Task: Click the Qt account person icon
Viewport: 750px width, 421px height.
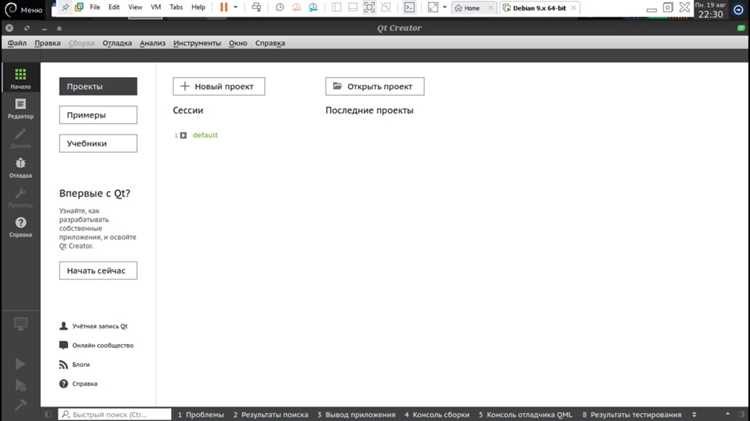Action: [63, 326]
